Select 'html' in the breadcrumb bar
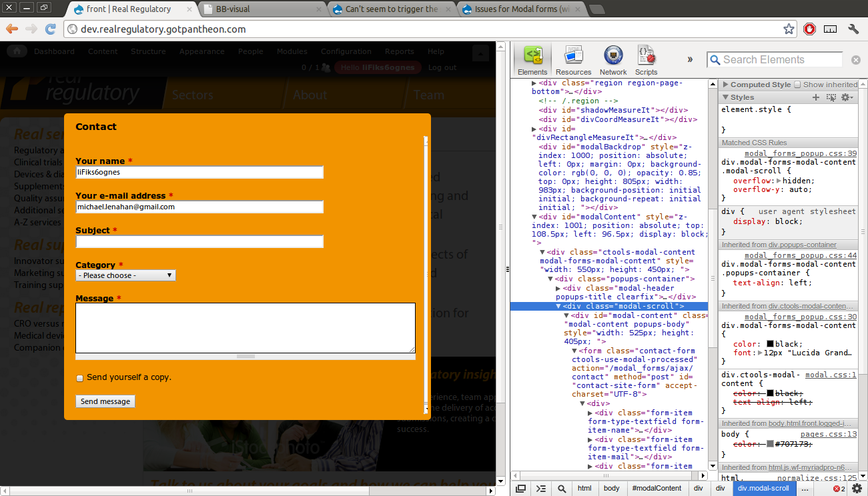This screenshot has width=868, height=496. click(x=584, y=489)
